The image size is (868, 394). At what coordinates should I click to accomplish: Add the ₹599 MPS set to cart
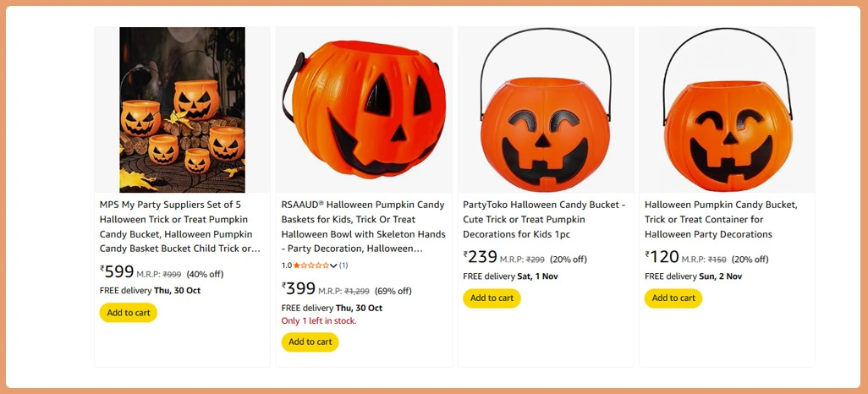point(129,313)
